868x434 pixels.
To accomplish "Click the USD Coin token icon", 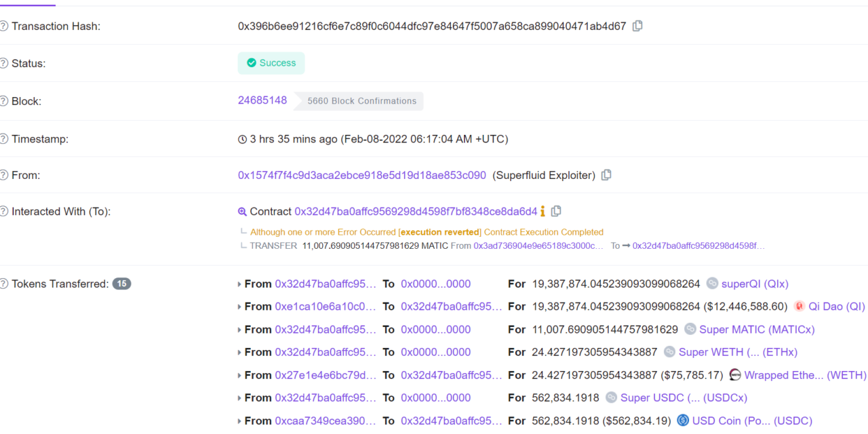I will pos(682,420).
